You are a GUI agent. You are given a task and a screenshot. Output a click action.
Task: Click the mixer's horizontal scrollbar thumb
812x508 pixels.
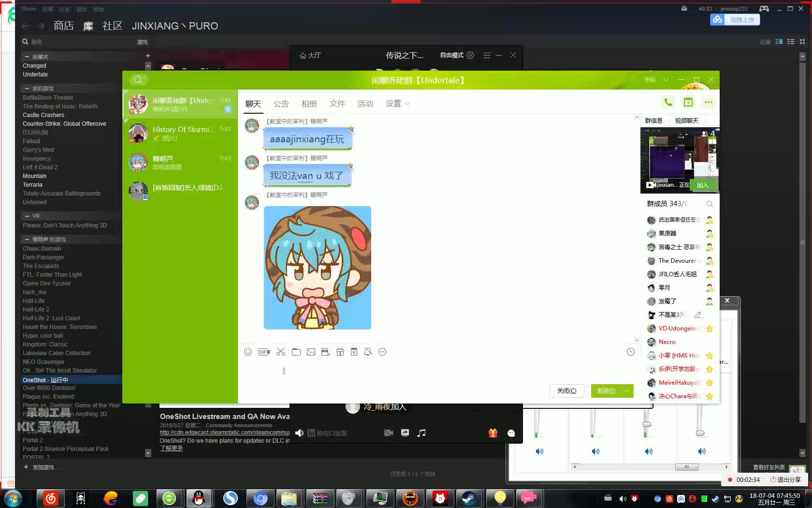(686, 467)
